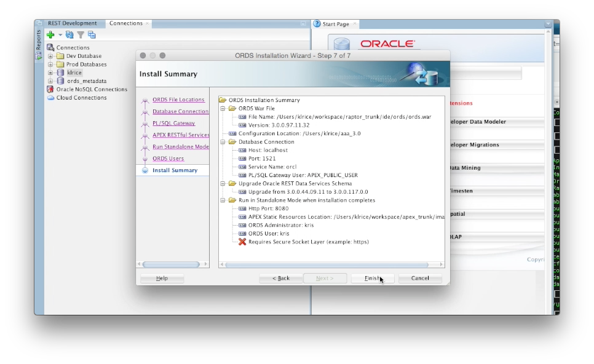Click the Collapse All icon in Connections toolbar
The width and height of the screenshot is (594, 364).
click(x=92, y=35)
